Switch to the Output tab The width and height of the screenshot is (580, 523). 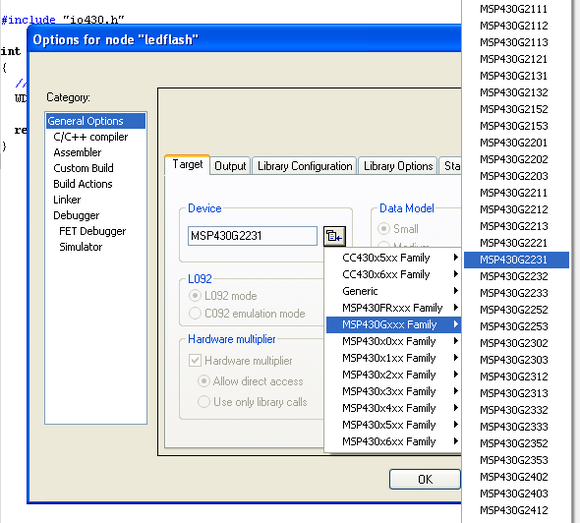tap(230, 166)
